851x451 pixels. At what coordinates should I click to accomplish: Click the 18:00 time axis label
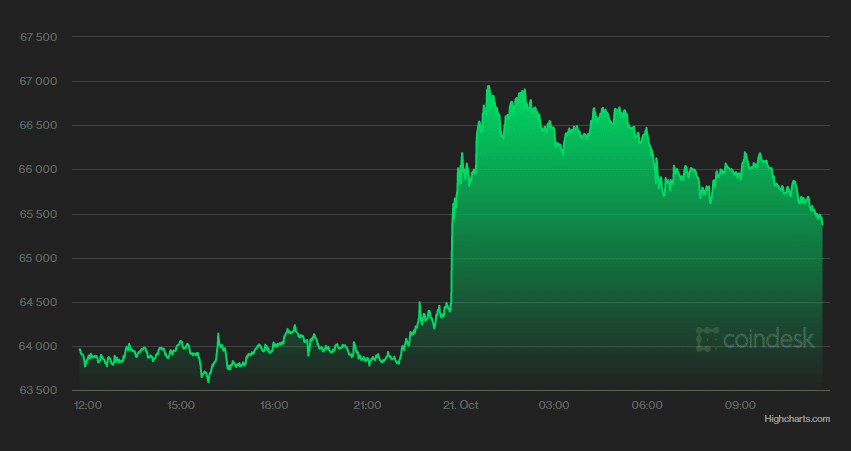coord(274,405)
